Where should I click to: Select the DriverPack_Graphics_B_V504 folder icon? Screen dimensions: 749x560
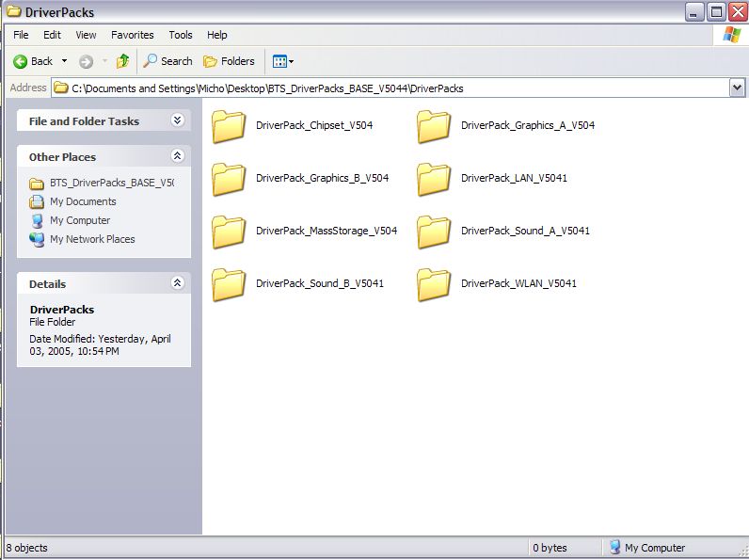click(x=229, y=179)
